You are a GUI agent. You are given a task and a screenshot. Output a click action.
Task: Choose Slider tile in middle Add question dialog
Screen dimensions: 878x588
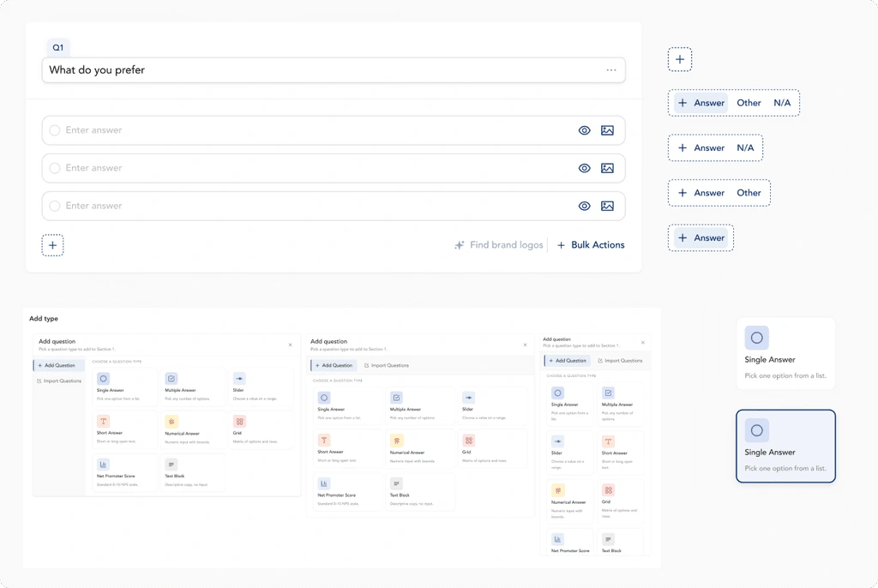pyautogui.click(x=492, y=406)
